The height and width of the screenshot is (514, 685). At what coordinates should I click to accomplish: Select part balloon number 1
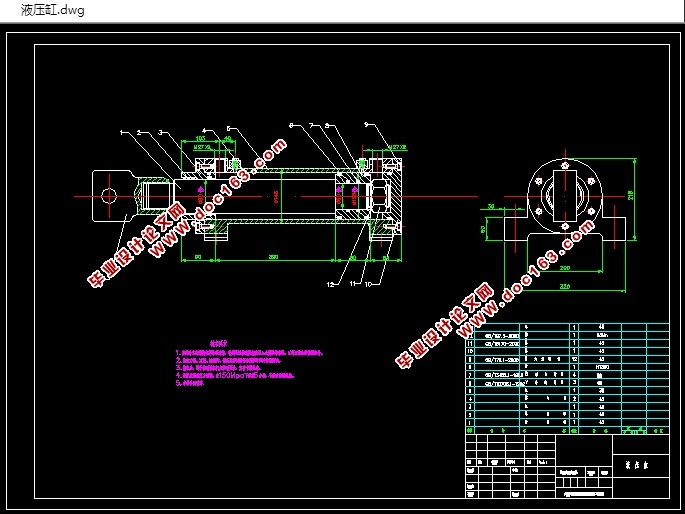click(x=122, y=132)
